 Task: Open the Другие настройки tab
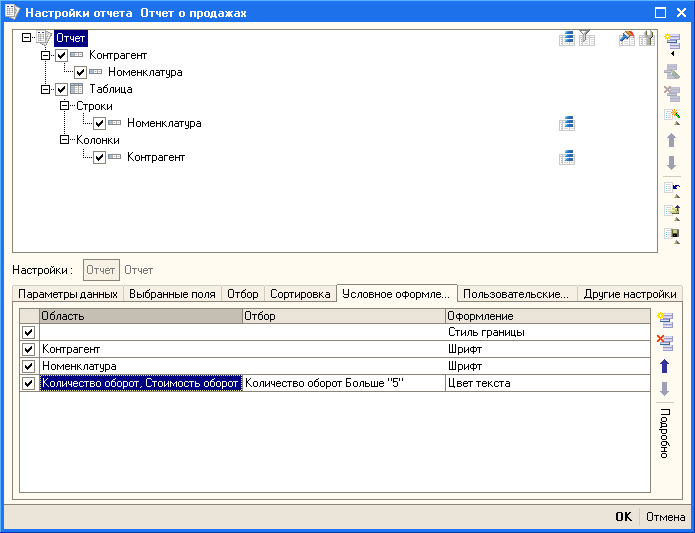click(x=631, y=294)
